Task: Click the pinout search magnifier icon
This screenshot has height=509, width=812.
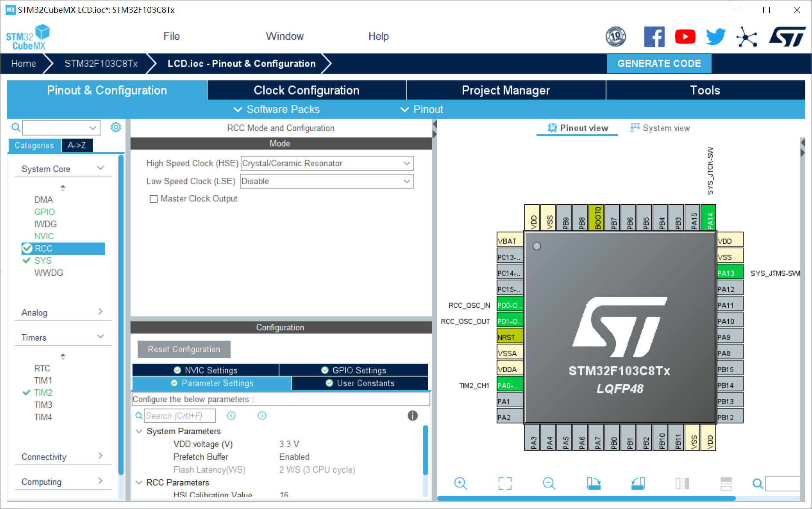Action: [x=757, y=484]
